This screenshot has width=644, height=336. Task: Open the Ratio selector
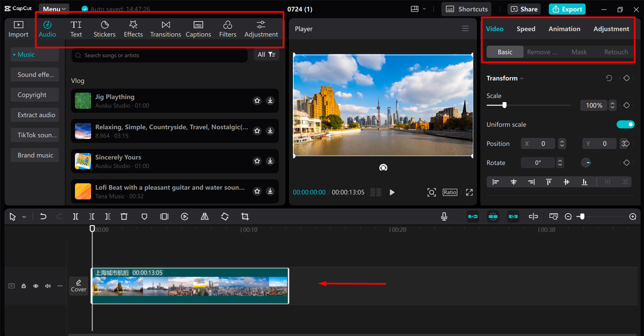(450, 192)
